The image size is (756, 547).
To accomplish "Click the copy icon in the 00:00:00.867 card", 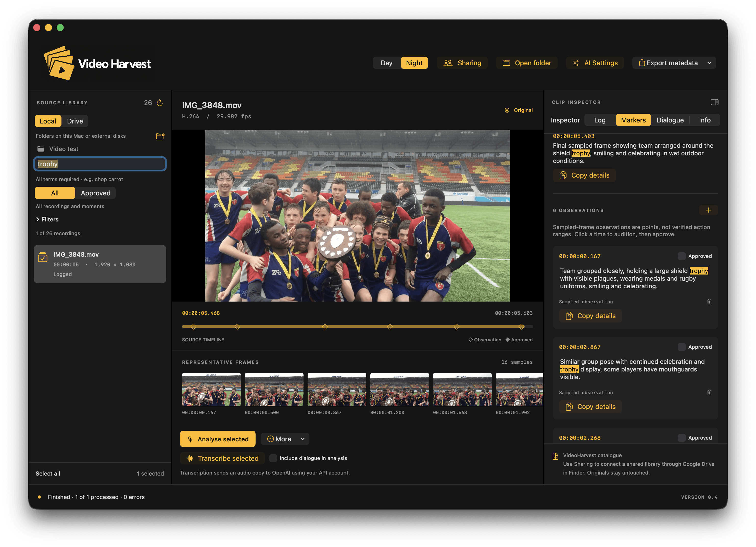I will click(x=569, y=407).
